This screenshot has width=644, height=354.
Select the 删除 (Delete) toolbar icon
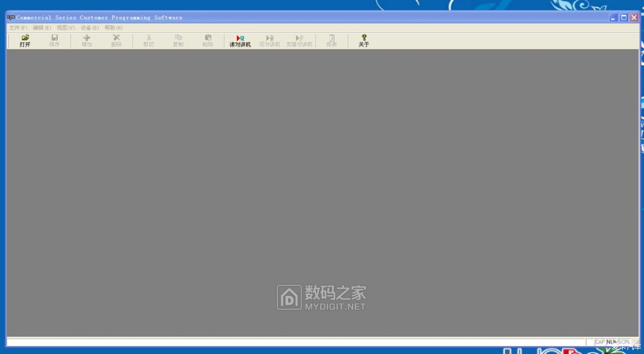coord(116,40)
